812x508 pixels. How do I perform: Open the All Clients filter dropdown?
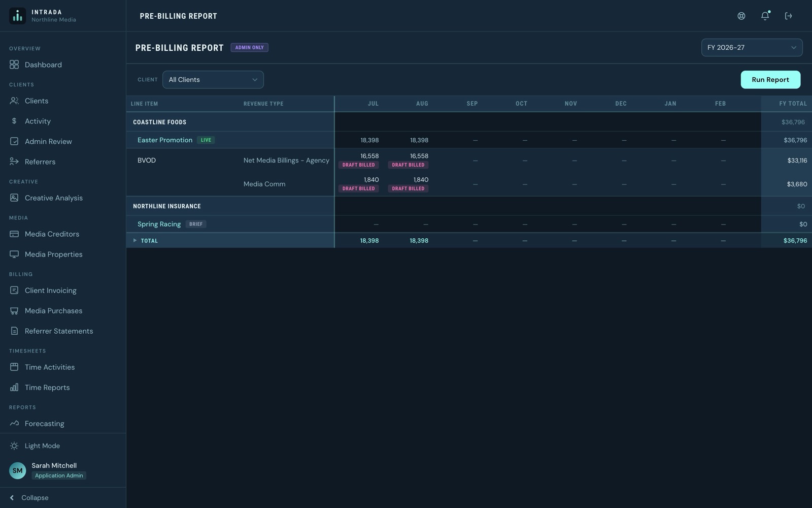coord(213,80)
